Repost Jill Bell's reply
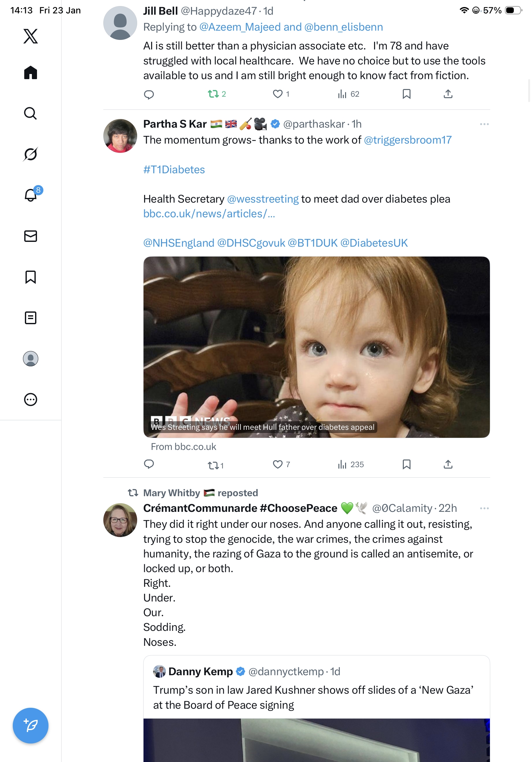This screenshot has width=532, height=762. click(213, 94)
